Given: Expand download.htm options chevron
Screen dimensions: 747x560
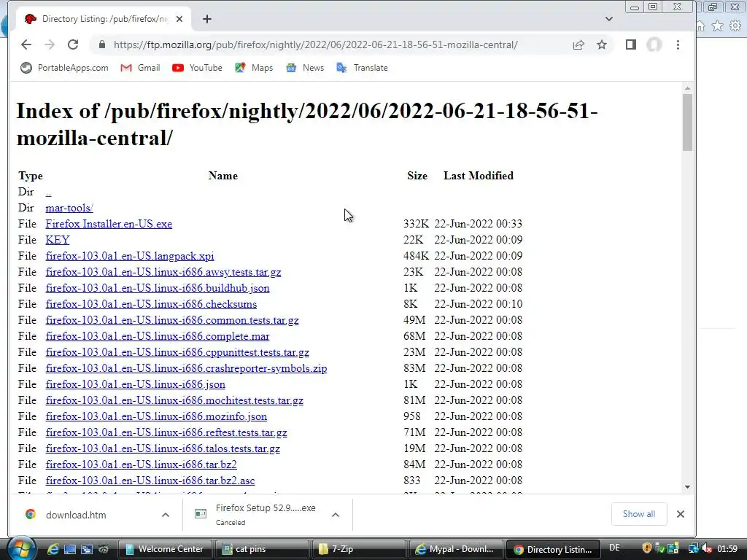Looking at the screenshot, I should point(166,515).
